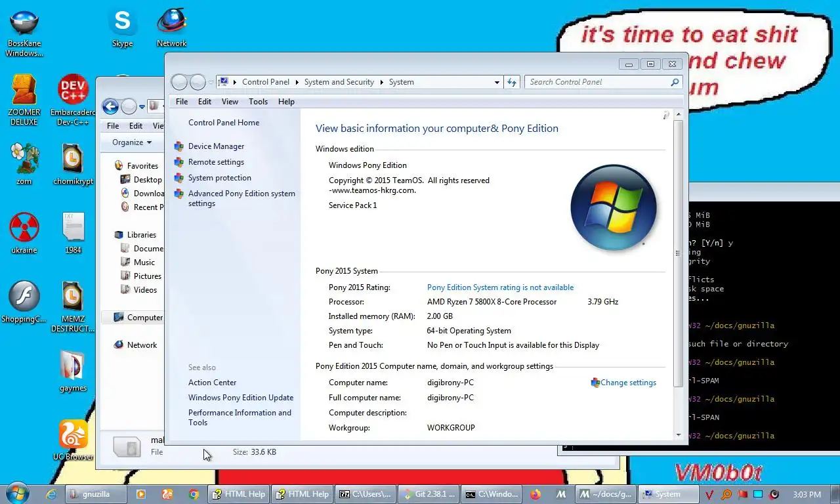
Task: Open Remote settings link
Action: pyautogui.click(x=216, y=162)
